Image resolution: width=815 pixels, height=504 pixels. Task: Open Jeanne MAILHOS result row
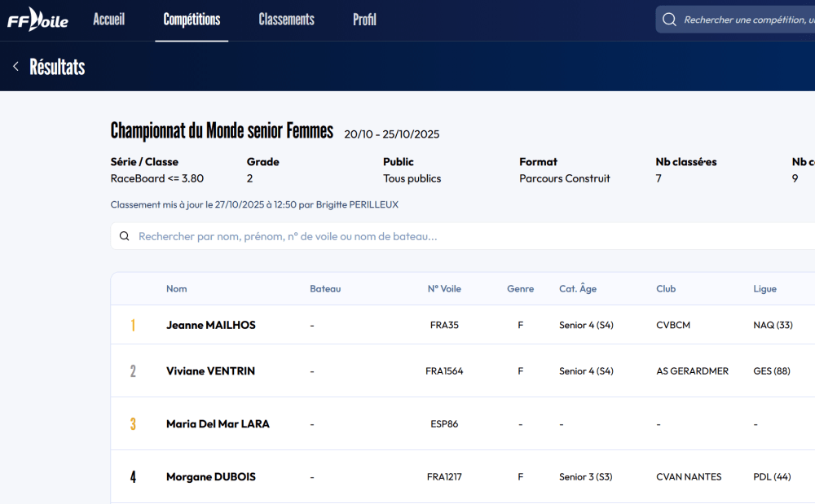point(211,325)
